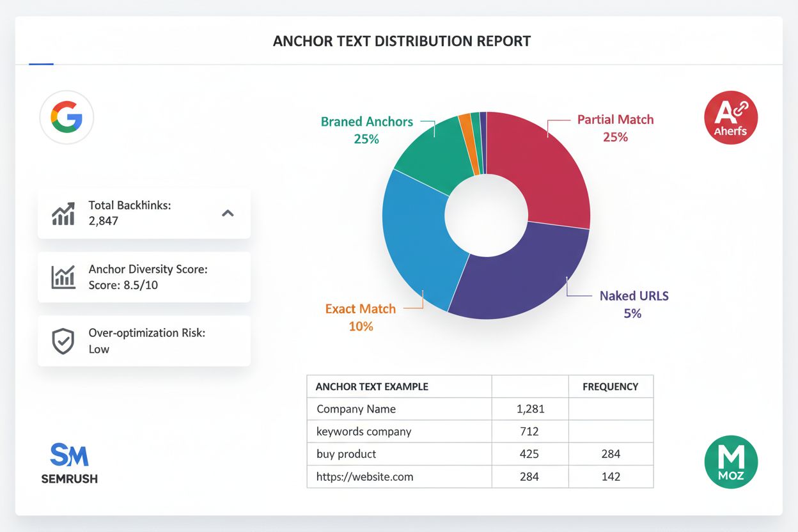This screenshot has height=532, width=798.
Task: Expand the Anchor Diversity Score card
Action: coord(144,277)
